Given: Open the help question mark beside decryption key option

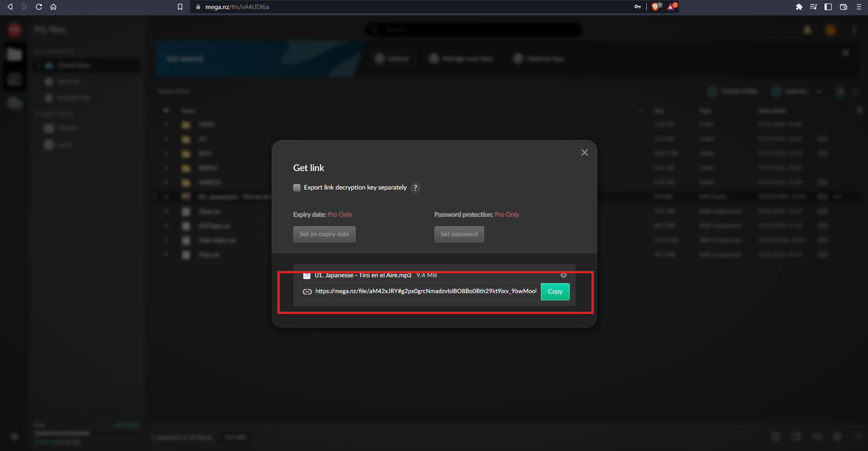Looking at the screenshot, I should tap(415, 188).
